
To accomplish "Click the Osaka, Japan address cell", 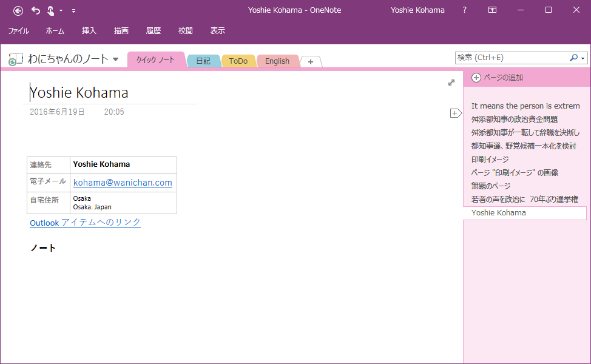I will [123, 203].
